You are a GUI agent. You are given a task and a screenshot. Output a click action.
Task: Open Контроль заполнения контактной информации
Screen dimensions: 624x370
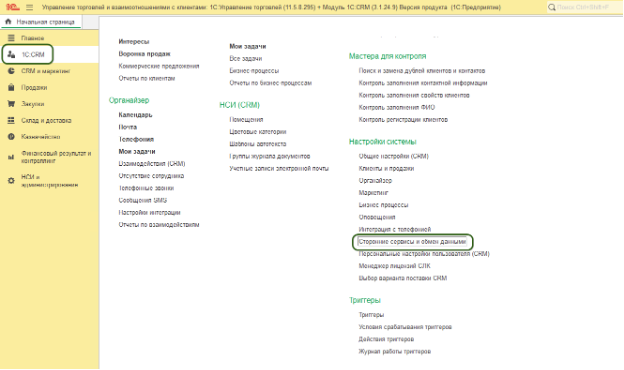pos(423,83)
